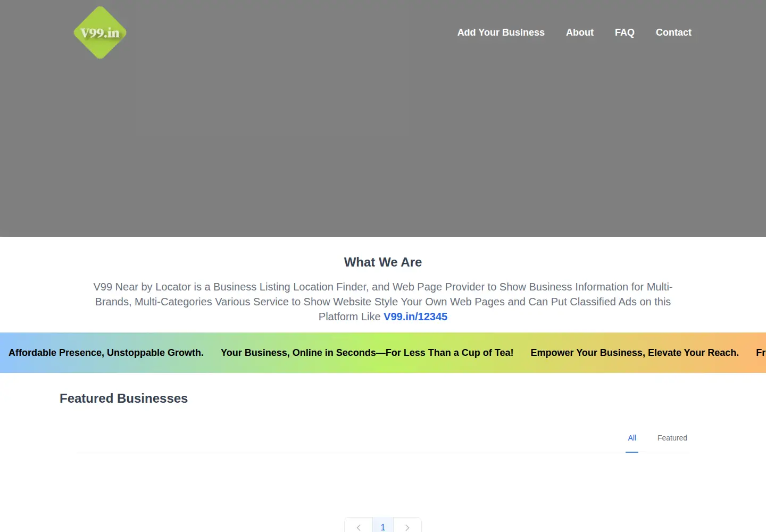This screenshot has height=532, width=766.
Task: Click 'Affordable Presence, Unstoppable Growth.' banner text
Action: (106, 353)
